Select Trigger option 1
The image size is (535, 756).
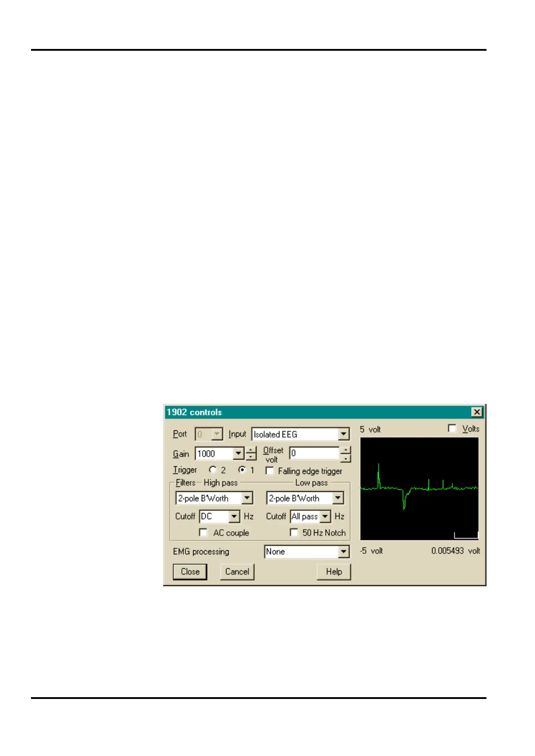242,470
